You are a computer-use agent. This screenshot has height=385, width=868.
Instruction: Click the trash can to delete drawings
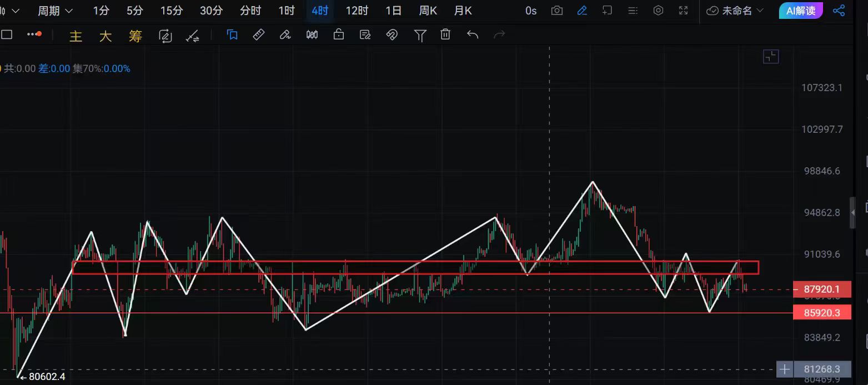[x=445, y=35]
